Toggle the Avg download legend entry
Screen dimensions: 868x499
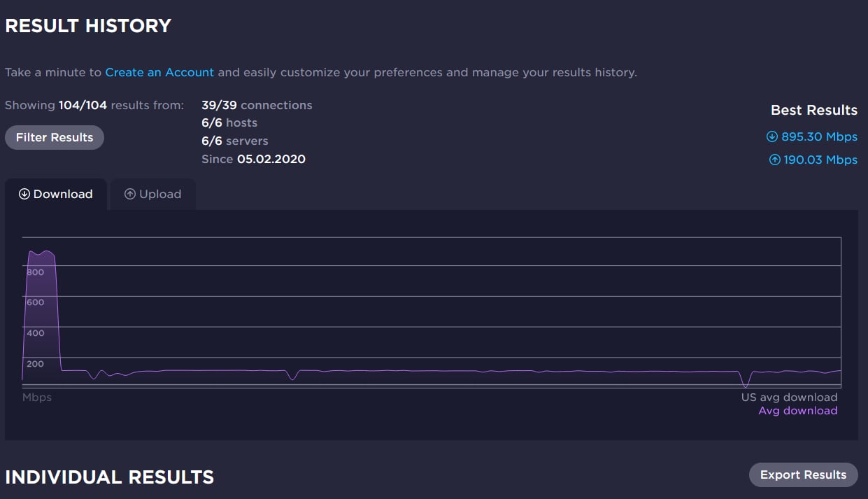tap(797, 411)
